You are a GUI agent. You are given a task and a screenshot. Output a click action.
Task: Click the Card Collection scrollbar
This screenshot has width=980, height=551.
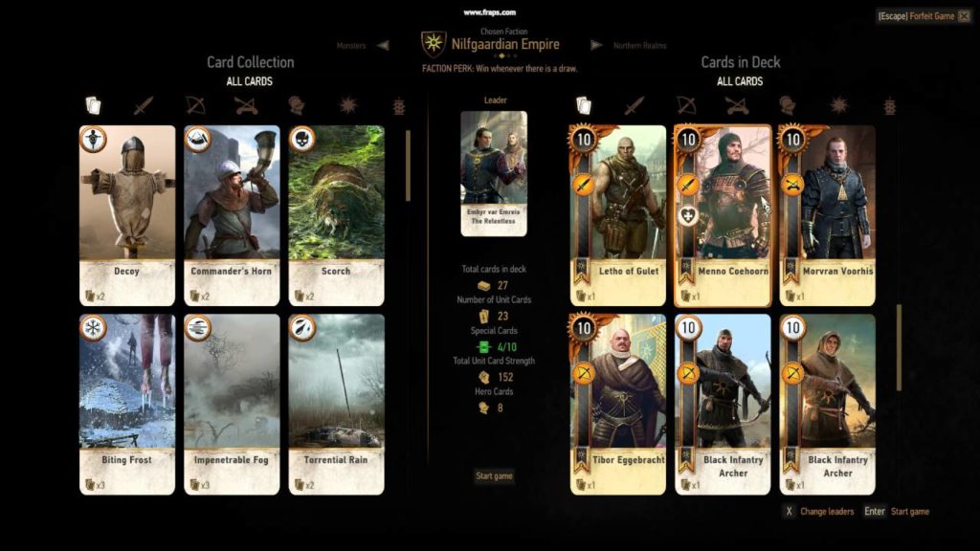[x=408, y=165]
